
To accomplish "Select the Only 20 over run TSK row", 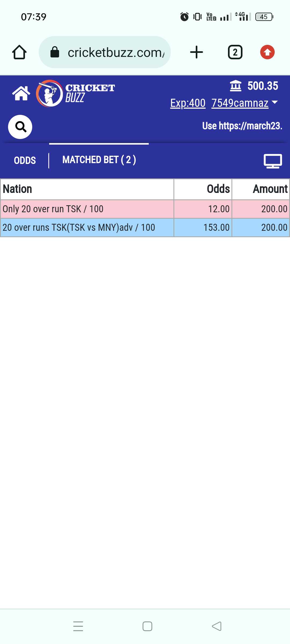I will [x=145, y=209].
